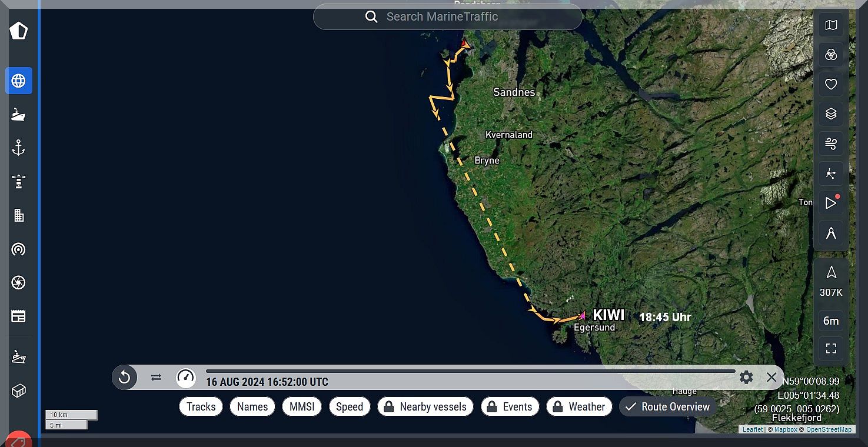Open the ports anchor icon
The height and width of the screenshot is (447, 868).
[19, 148]
